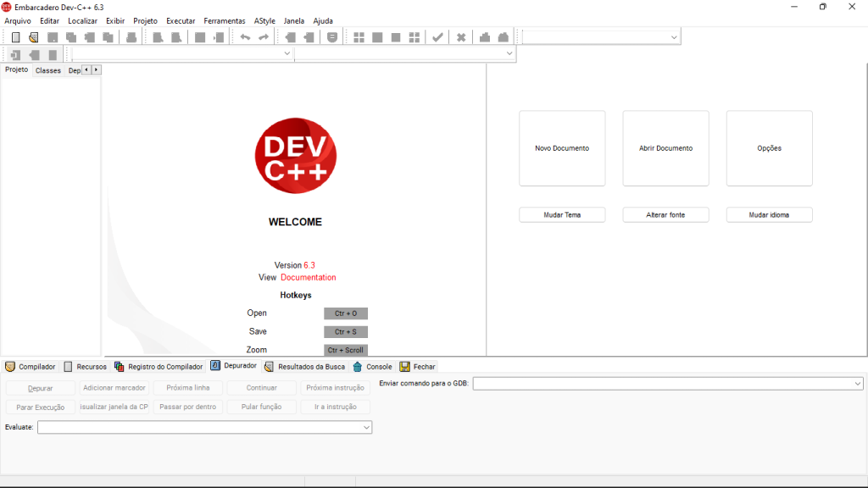Open the GDB command history dropdown
The width and height of the screenshot is (868, 488).
click(857, 383)
